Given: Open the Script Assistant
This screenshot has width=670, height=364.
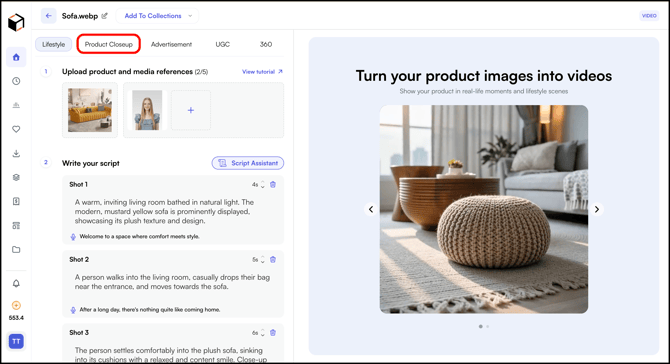Looking at the screenshot, I should coord(248,163).
